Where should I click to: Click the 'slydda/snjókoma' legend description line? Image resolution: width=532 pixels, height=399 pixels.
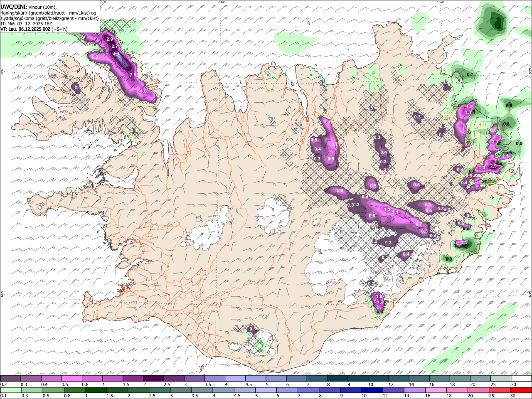pyautogui.click(x=49, y=18)
